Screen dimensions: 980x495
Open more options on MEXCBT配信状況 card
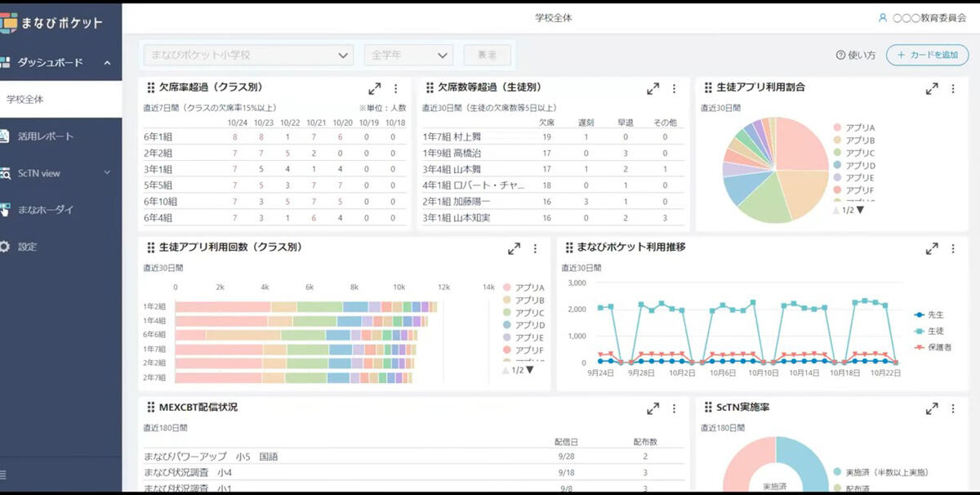click(x=674, y=408)
